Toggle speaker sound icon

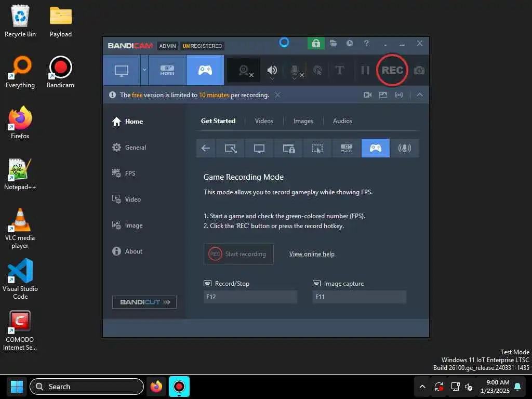[272, 70]
